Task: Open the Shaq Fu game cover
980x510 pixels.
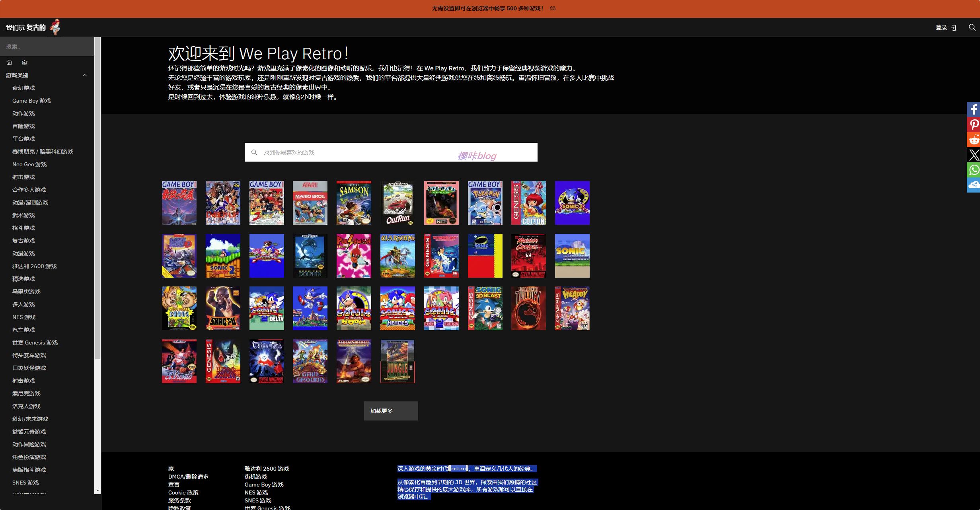Action: [223, 308]
